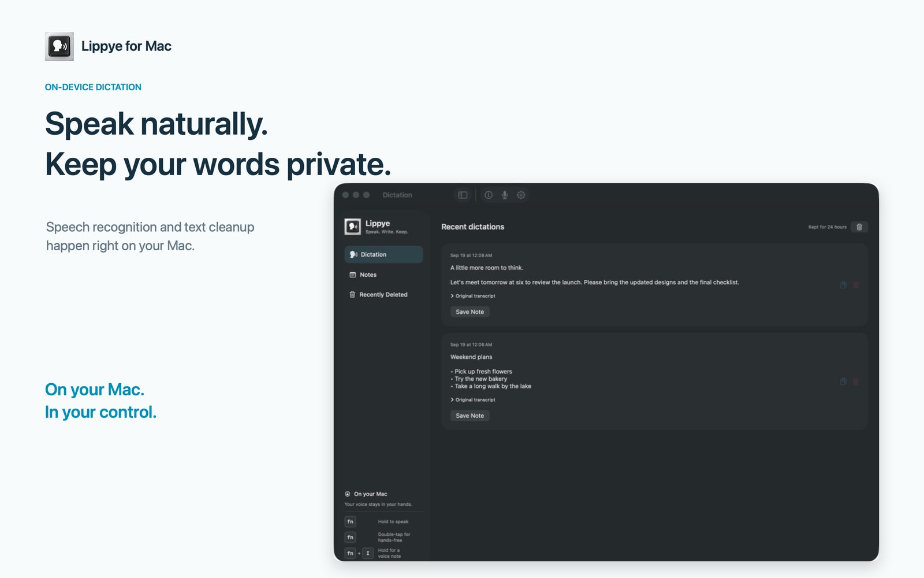This screenshot has height=578, width=924.
Task: Click the fn key next to Double-tap for hands-free
Action: click(350, 538)
